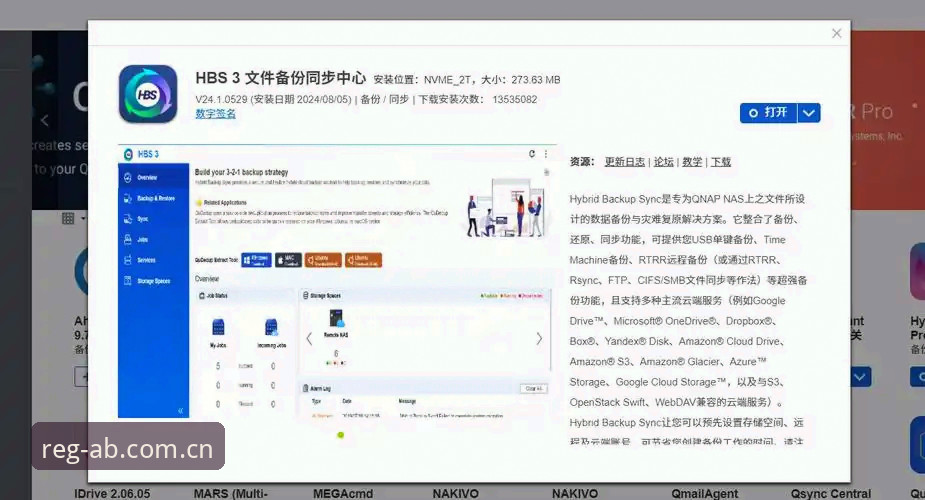
Task: Click the MARS (Multi- app label in the background
Action: point(231,493)
